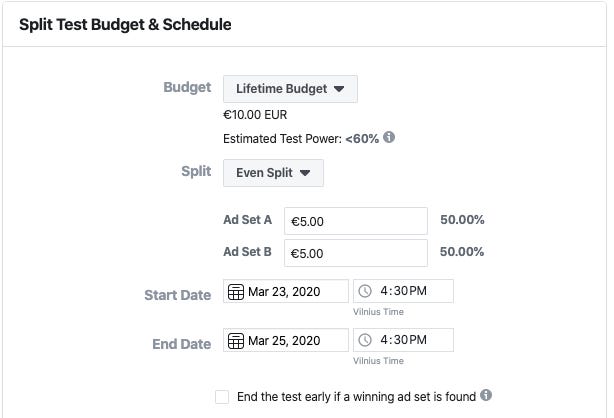614x418 pixels.
Task: Click the Split Test Budget & Schedule heading
Action: (x=125, y=24)
